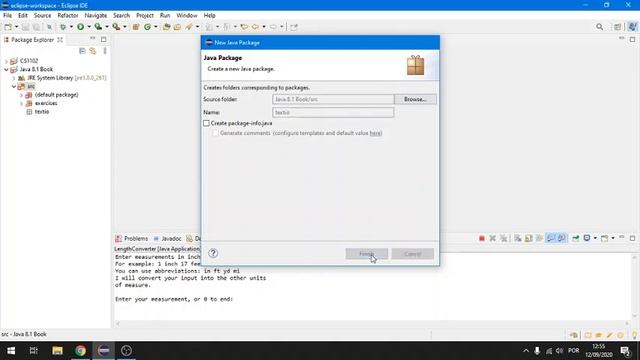640x360 pixels.
Task: Click the Remove Launch console icon
Action: click(493, 238)
